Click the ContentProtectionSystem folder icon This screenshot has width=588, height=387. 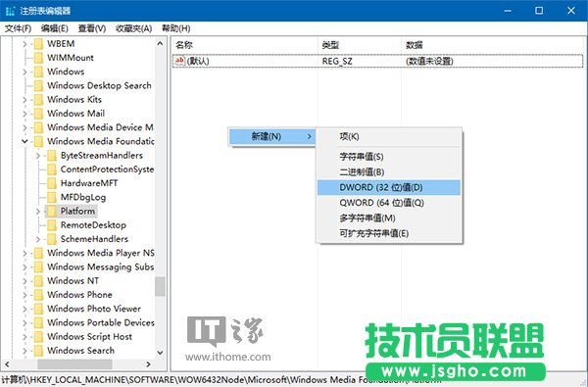pyautogui.click(x=52, y=169)
